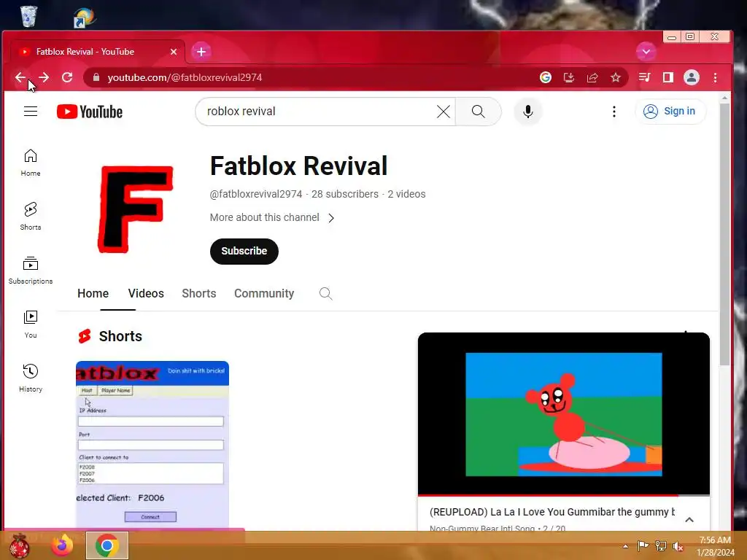Click the page vertical scrollbar thumb

[724, 233]
